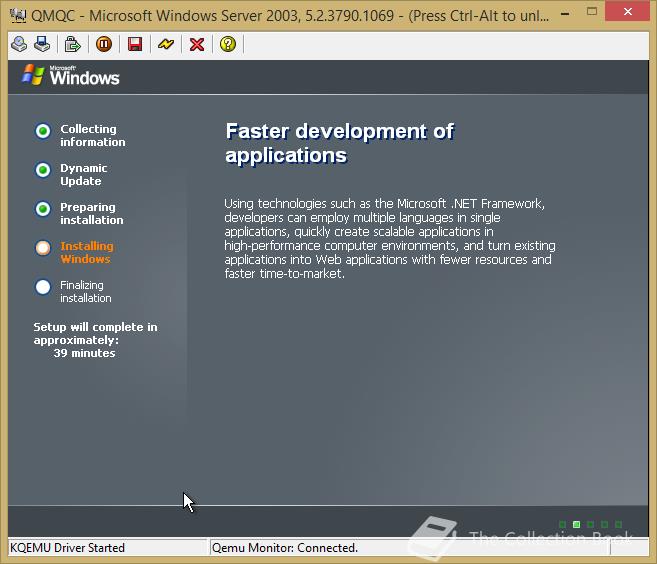The image size is (657, 564).
Task: Click the QMQC window title text
Action: click(290, 16)
